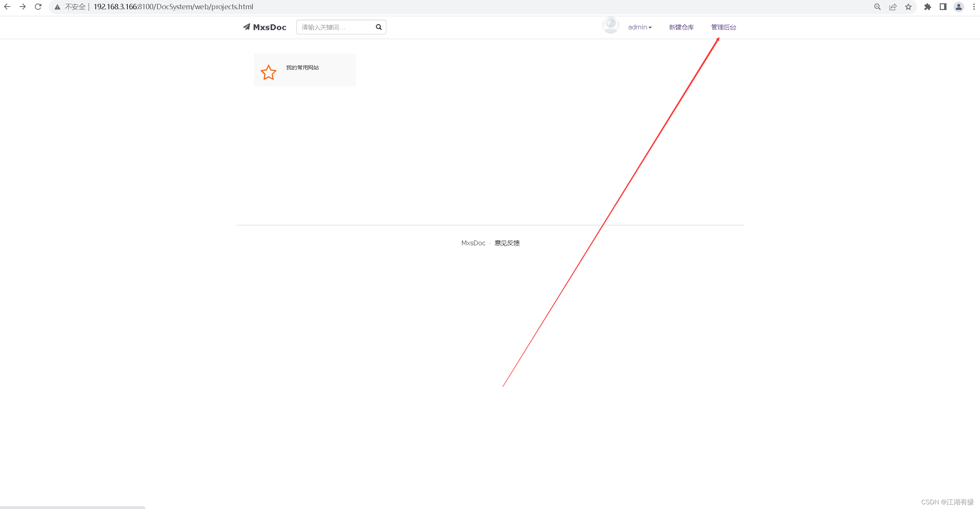Click the share page icon
The height and width of the screenshot is (509, 980).
click(893, 7)
